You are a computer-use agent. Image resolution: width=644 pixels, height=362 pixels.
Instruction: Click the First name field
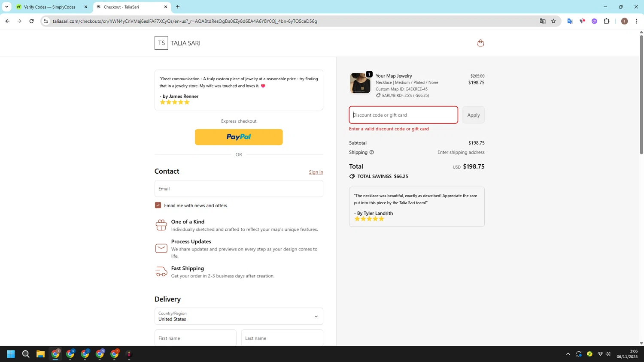(195, 338)
